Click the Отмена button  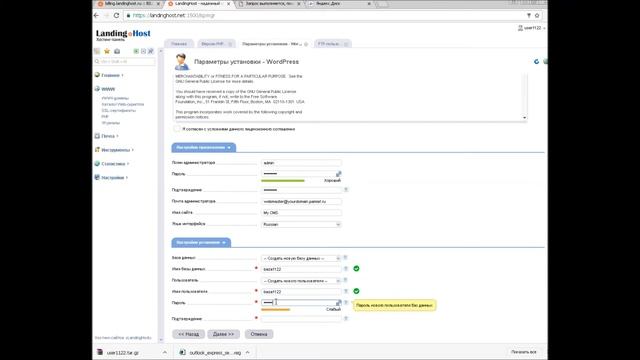tap(259, 334)
